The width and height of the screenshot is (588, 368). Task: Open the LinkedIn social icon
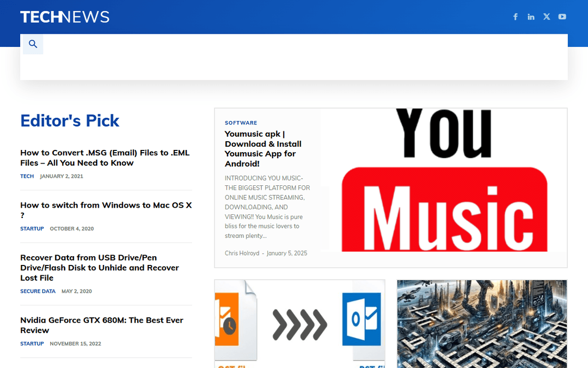coord(531,16)
